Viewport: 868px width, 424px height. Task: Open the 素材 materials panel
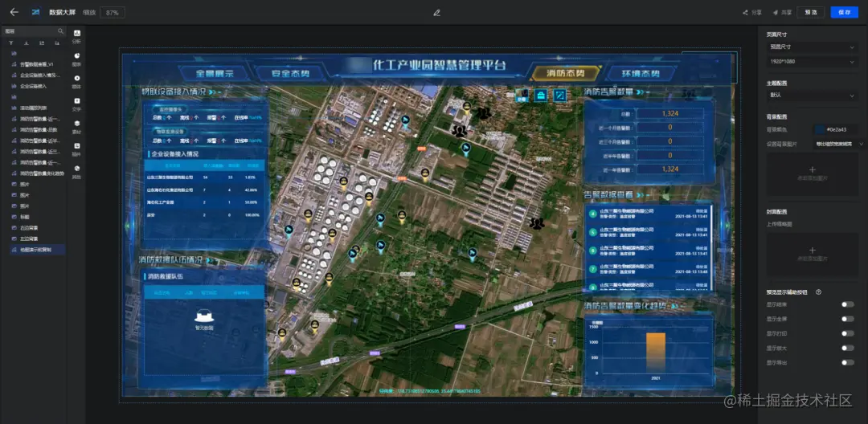76,127
